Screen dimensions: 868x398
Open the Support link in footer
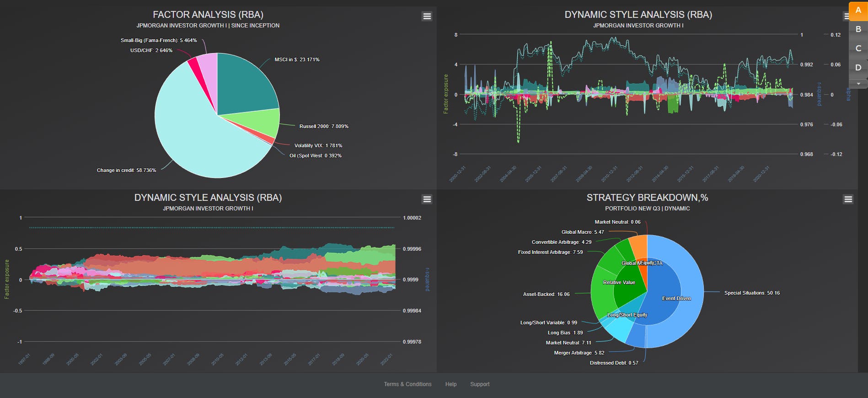480,384
